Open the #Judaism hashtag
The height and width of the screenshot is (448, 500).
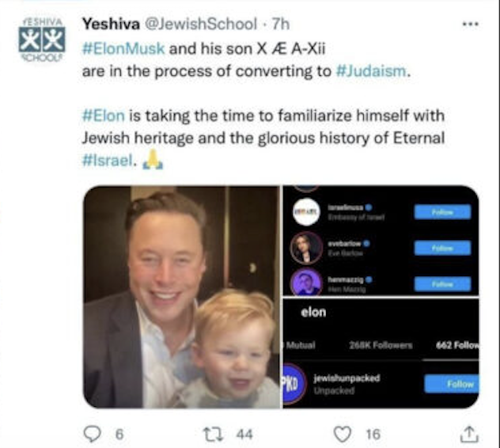(371, 71)
